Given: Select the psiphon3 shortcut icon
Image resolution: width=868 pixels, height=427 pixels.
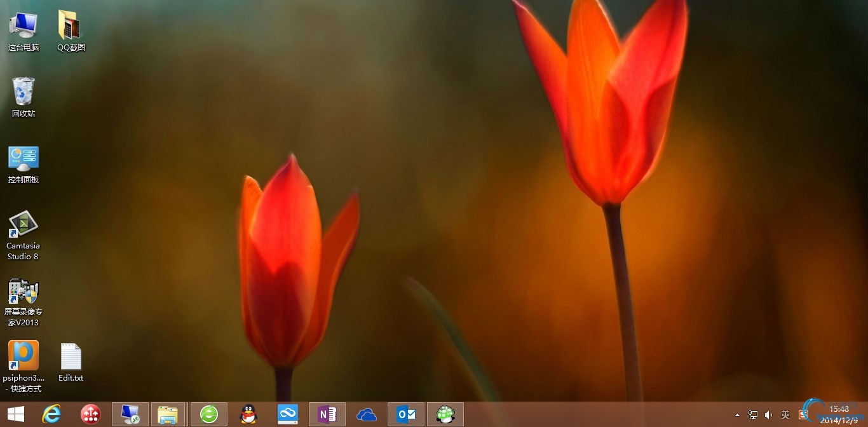Looking at the screenshot, I should (24, 367).
